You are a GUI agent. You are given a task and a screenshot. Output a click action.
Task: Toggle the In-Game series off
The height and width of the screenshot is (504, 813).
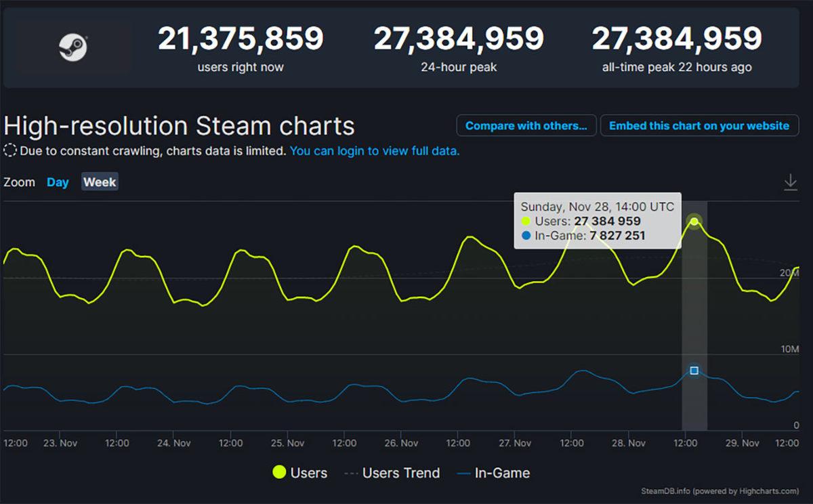tap(502, 473)
